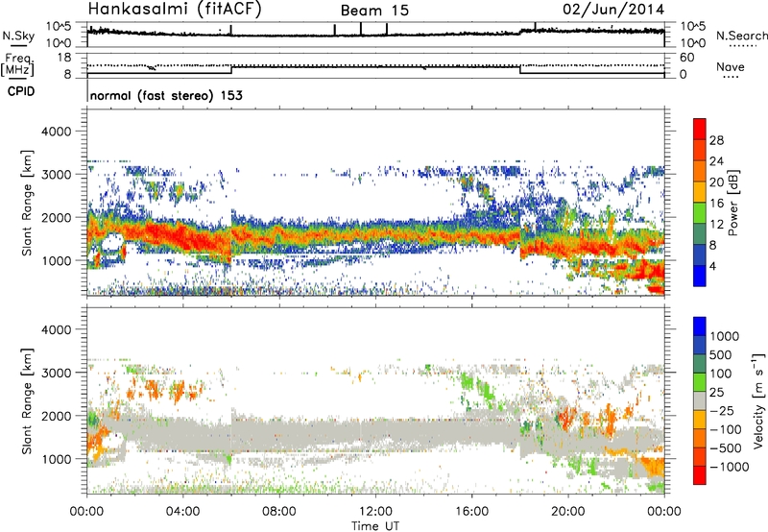The image size is (768, 532).
Task: Click the N.Sky legend label
Action: pyautogui.click(x=18, y=36)
